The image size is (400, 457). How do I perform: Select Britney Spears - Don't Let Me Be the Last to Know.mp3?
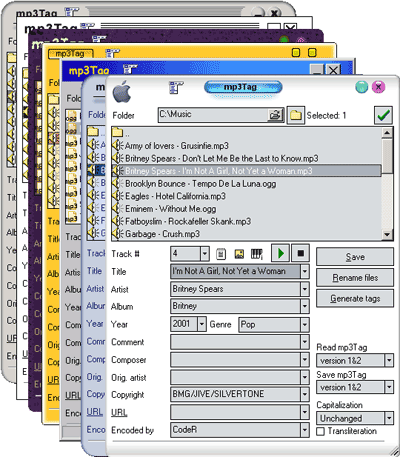(x=222, y=158)
